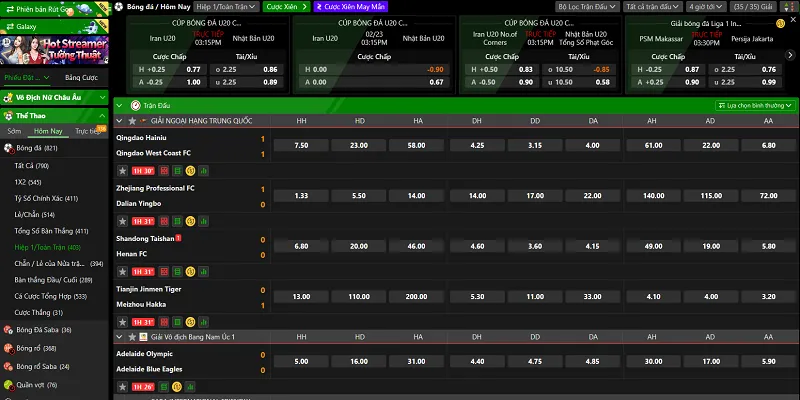Image resolution: width=800 pixels, height=400 pixels.
Task: Open statistics chart icon for Tianjin Jinmen match
Action: 204,322
